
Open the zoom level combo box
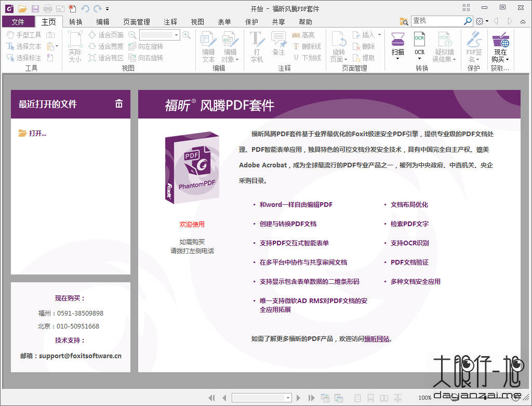tap(159, 35)
